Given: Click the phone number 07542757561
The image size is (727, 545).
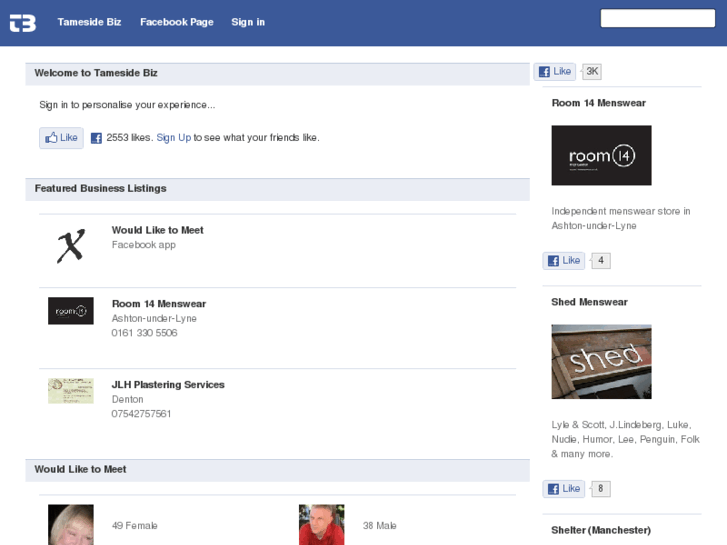Looking at the screenshot, I should 141,414.
